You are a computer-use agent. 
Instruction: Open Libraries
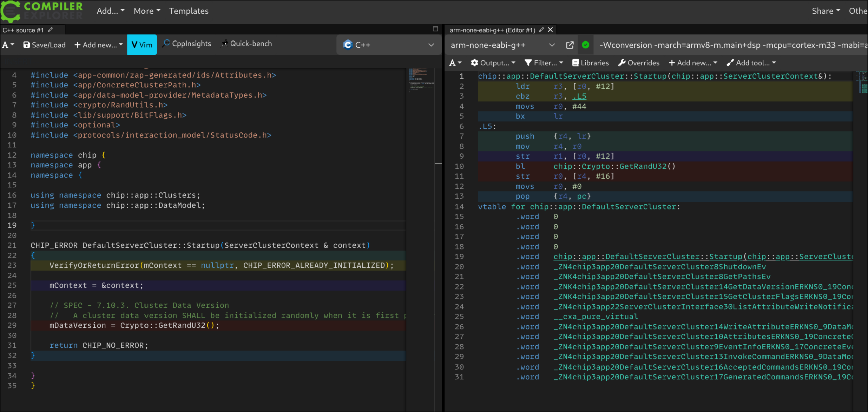591,63
